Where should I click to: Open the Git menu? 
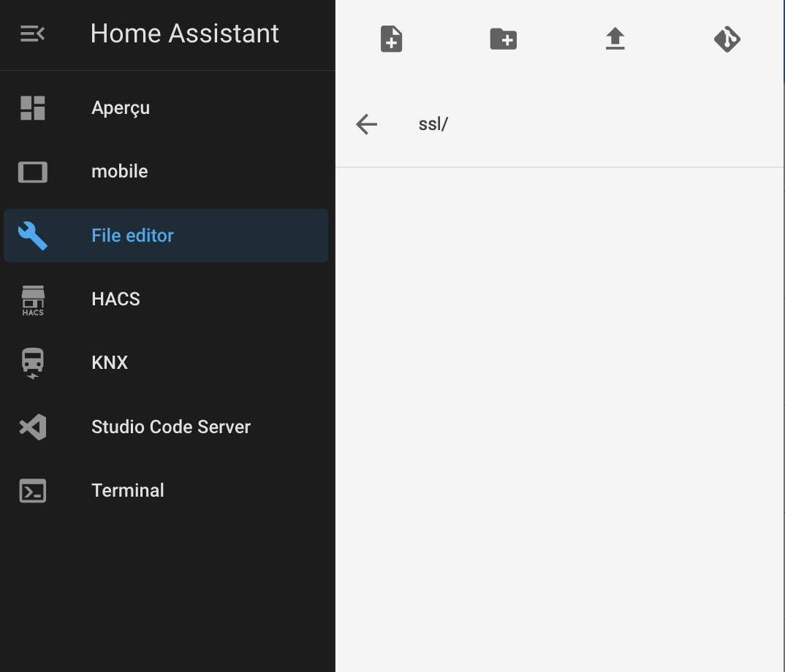pos(727,39)
